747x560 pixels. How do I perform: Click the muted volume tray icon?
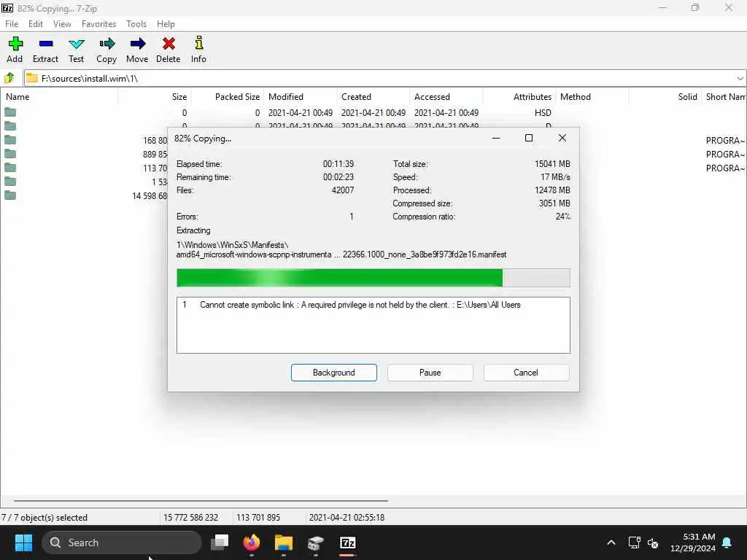click(653, 542)
